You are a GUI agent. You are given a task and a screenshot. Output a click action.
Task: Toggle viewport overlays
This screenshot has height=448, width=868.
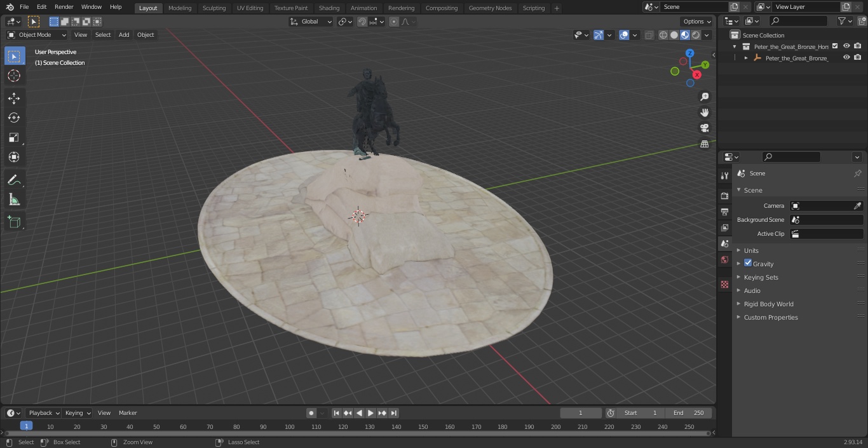coord(624,35)
